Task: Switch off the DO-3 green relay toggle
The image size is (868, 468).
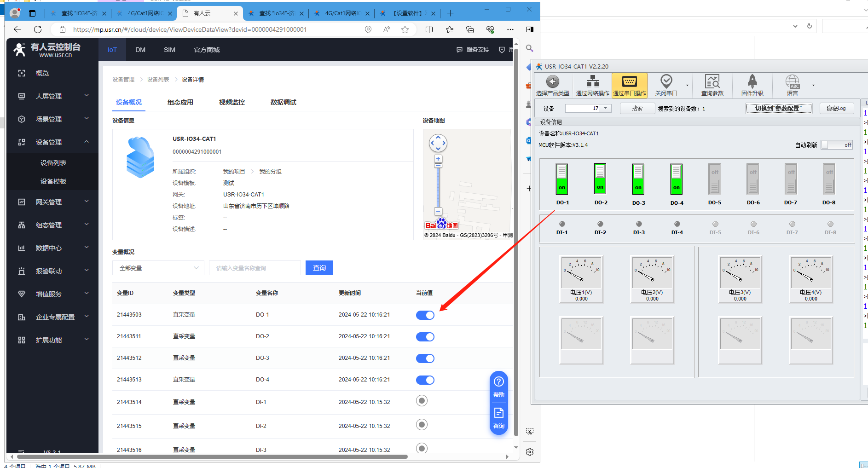Action: point(638,179)
